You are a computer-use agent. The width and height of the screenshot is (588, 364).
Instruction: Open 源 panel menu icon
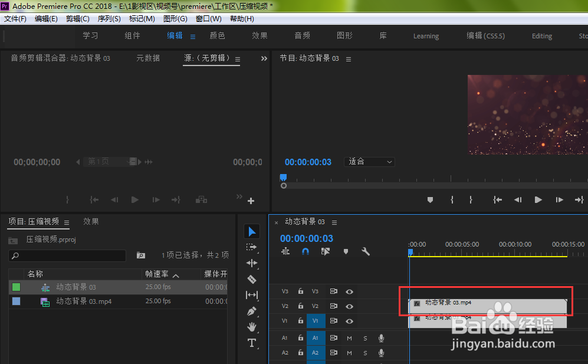point(237,60)
